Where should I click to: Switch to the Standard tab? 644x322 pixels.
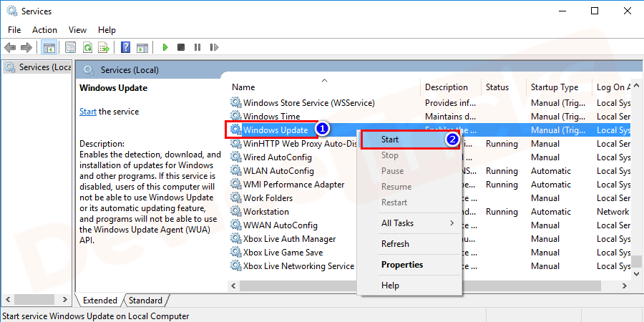coord(145,301)
